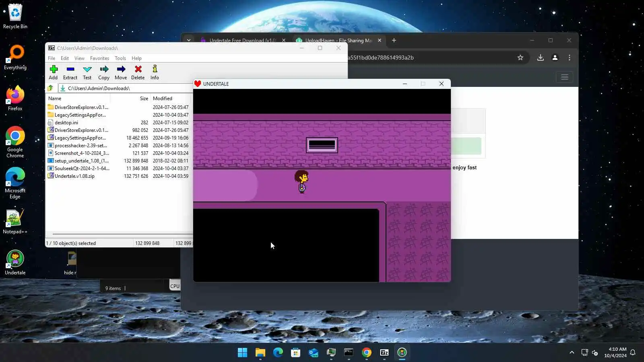Open Chrome's downloads icon
The width and height of the screenshot is (644, 362).
coord(541,58)
